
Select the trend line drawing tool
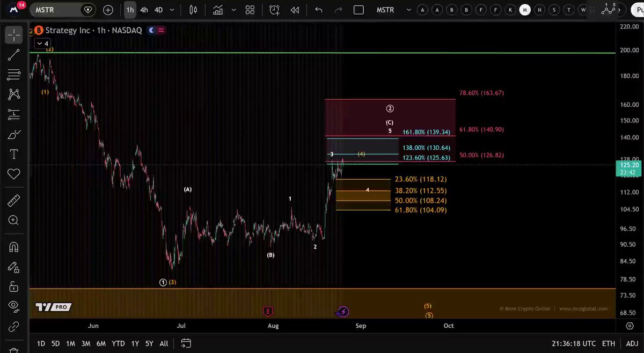pyautogui.click(x=13, y=55)
